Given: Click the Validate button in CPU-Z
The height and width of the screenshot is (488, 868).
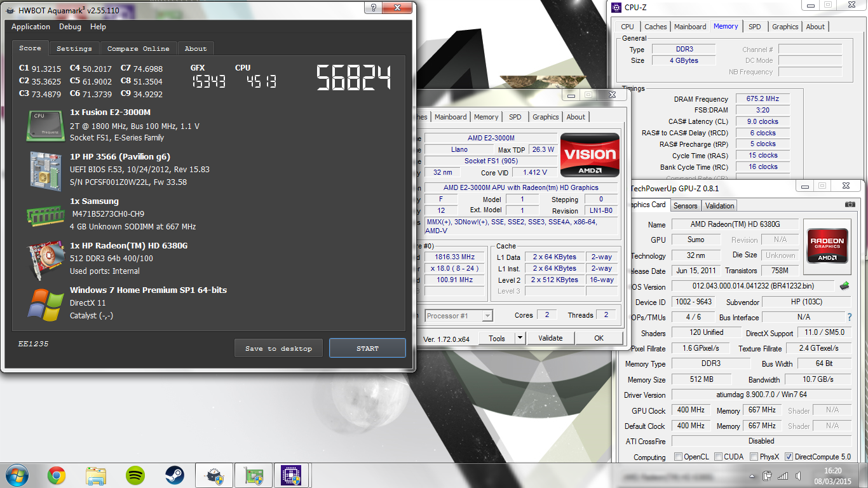Looking at the screenshot, I should tap(550, 338).
